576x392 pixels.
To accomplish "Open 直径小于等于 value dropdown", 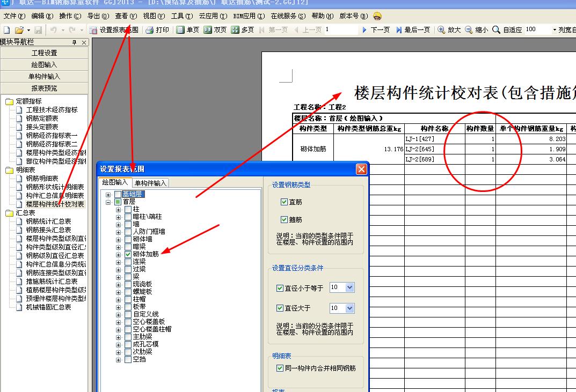I will click(349, 287).
